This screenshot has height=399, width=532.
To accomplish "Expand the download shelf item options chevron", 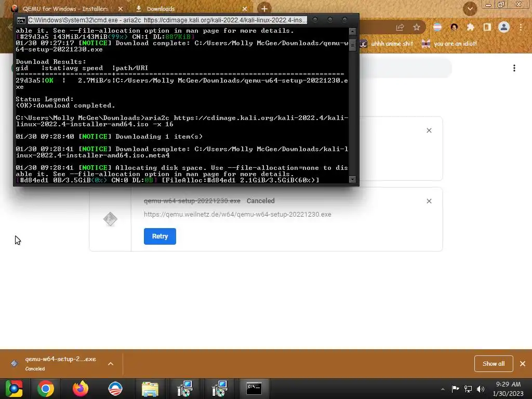I will [111, 364].
